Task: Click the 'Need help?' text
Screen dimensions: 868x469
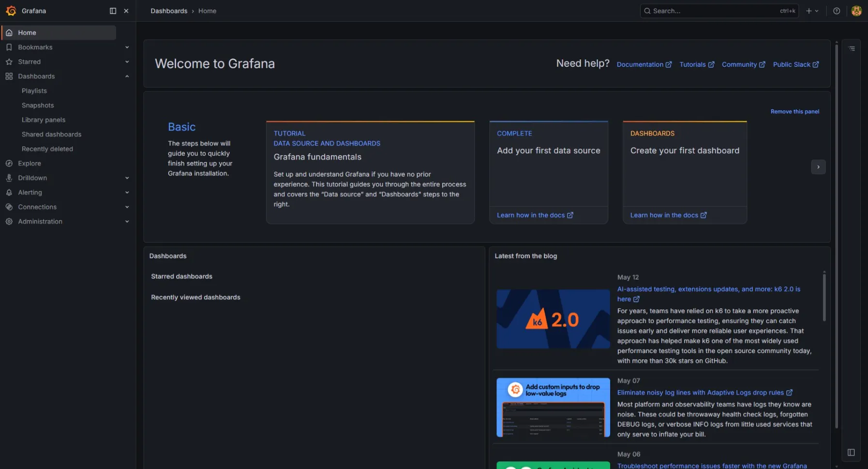Action: (583, 63)
